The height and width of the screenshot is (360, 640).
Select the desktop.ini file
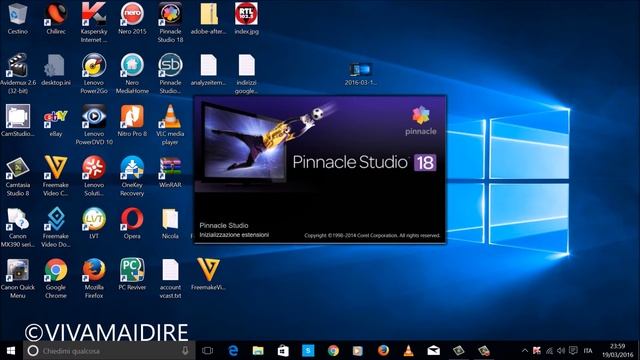point(56,70)
